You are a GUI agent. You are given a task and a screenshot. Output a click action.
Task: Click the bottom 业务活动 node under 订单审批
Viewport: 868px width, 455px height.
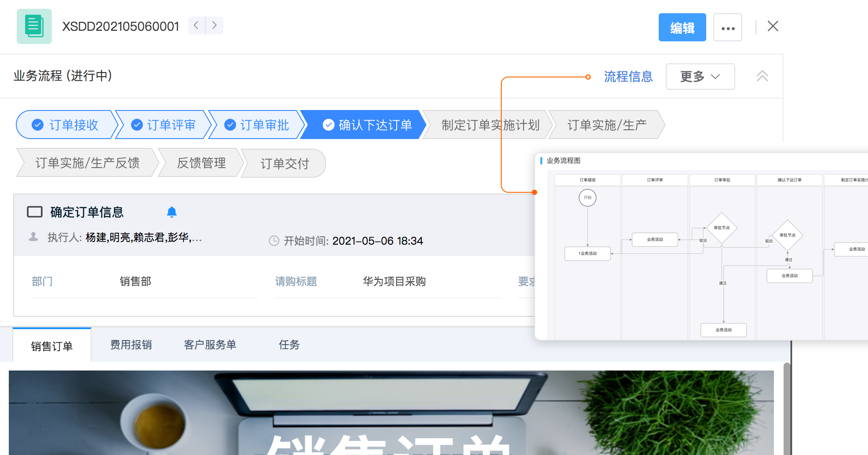click(x=723, y=330)
